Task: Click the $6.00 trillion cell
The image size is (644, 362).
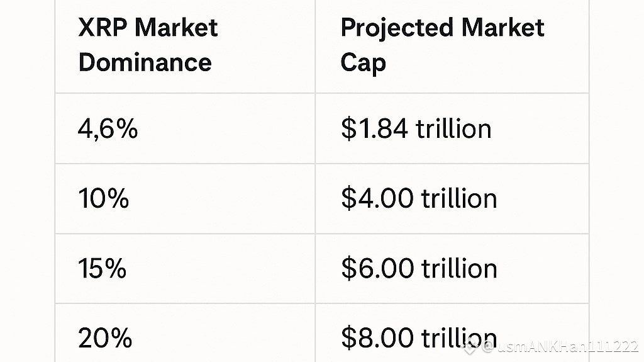Action: click(x=419, y=269)
